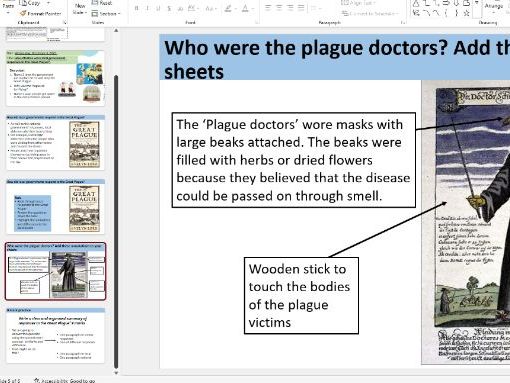Click the thumbnail pane scrollbar thumb
The height and width of the screenshot is (383, 510).
(x=116, y=222)
